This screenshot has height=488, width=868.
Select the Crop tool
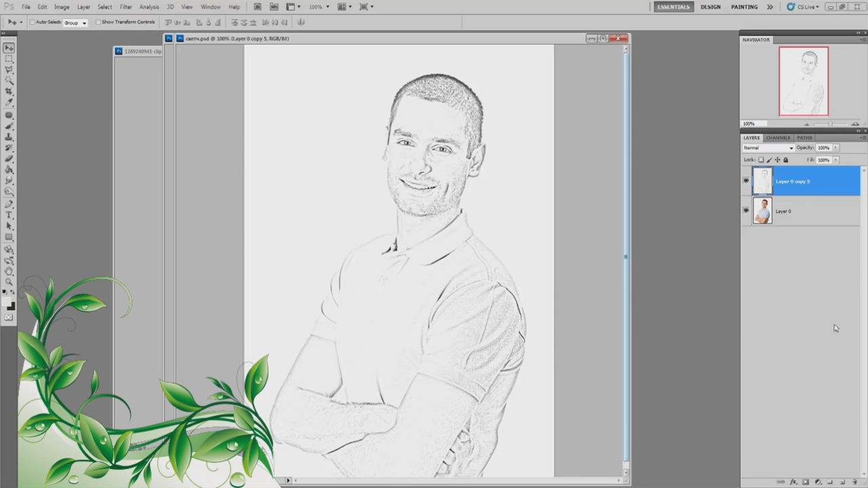tap(9, 91)
